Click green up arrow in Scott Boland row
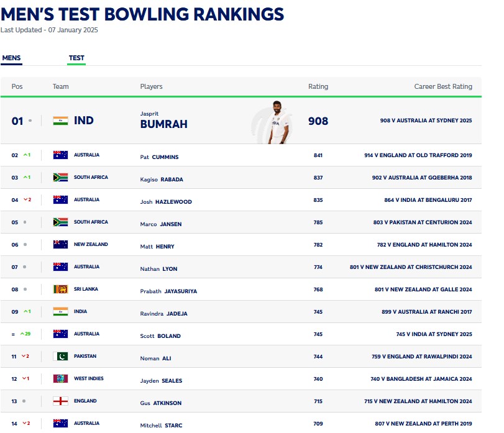Image resolution: width=504 pixels, height=433 pixels. click(x=22, y=334)
